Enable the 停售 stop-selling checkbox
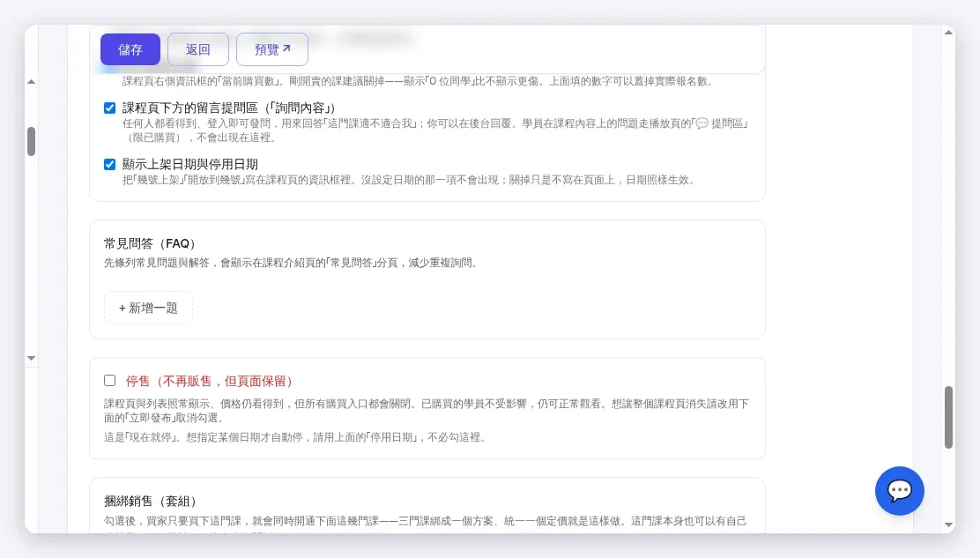The width and height of the screenshot is (980, 558). coord(110,381)
